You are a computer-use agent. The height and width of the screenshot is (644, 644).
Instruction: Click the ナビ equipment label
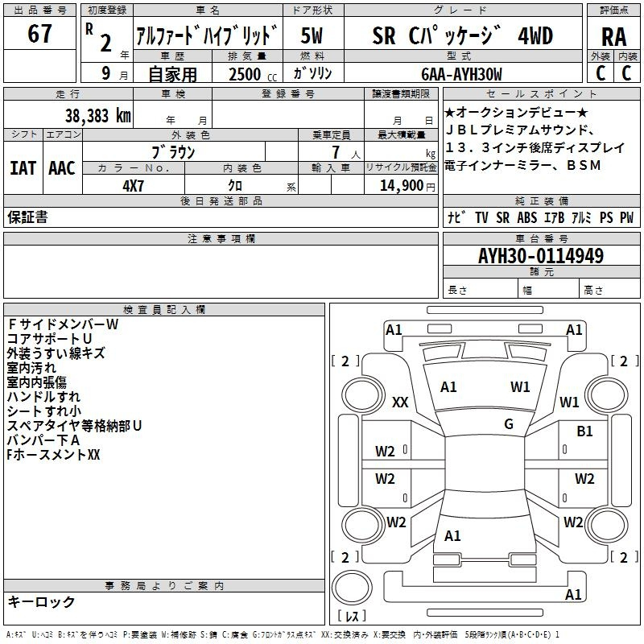[x=455, y=217]
